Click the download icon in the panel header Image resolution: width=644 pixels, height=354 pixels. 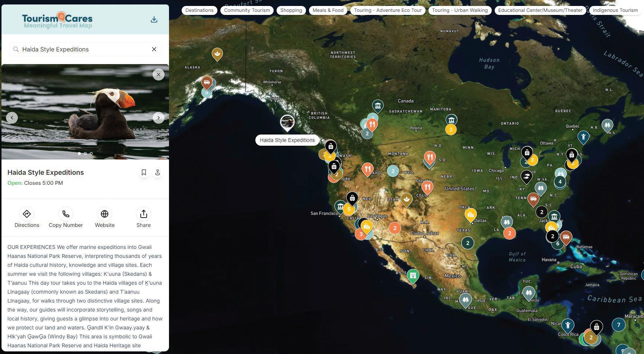point(154,19)
